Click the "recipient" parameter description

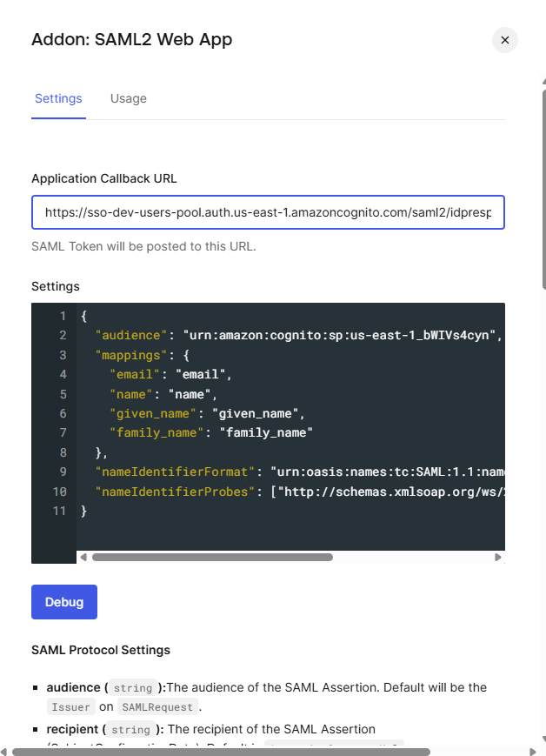pos(271,729)
